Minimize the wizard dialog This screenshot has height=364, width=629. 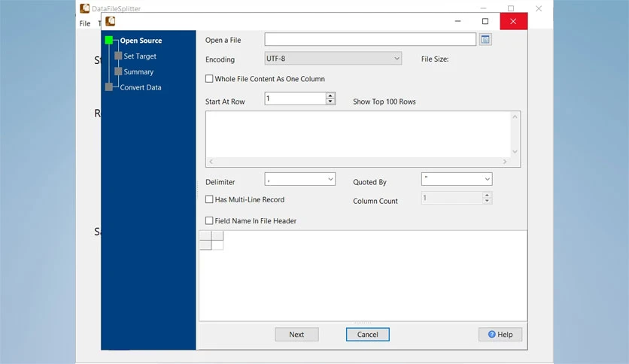tap(457, 21)
